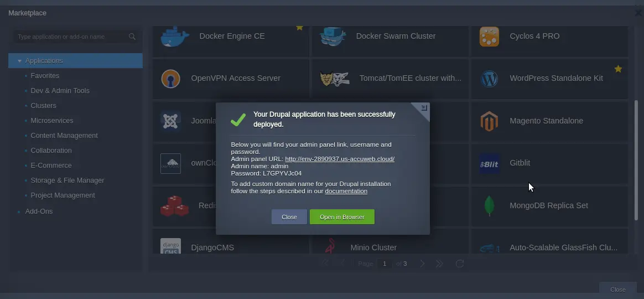Toggle the favorite star on Docker Engine CE
This screenshot has width=644, height=299.
(x=299, y=28)
